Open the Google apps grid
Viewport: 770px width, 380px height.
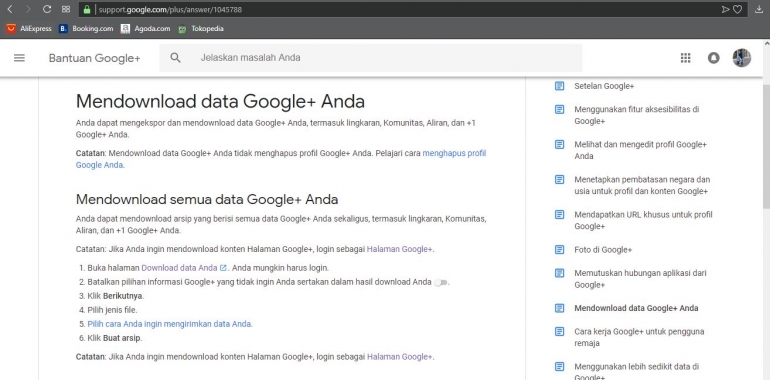[686, 58]
